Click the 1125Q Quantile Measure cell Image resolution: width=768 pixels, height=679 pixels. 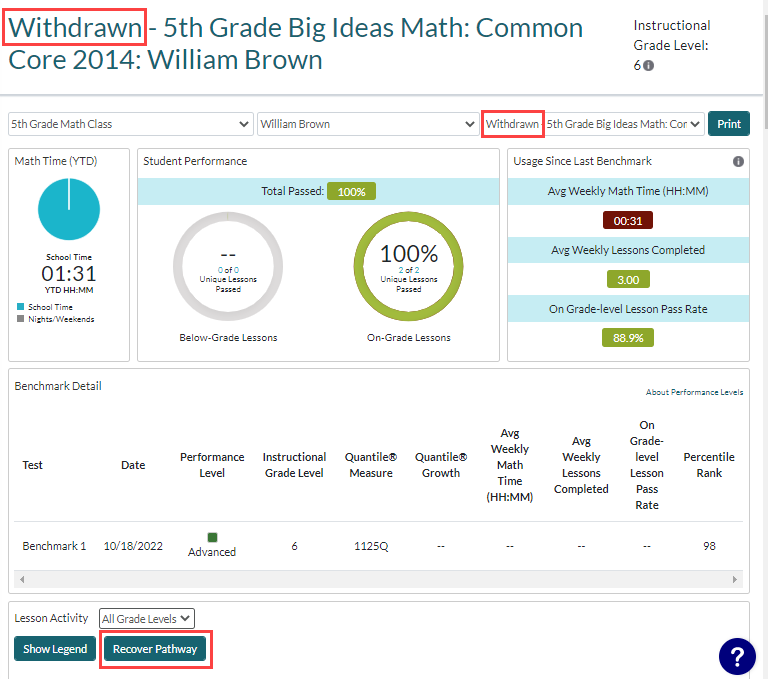pos(371,546)
